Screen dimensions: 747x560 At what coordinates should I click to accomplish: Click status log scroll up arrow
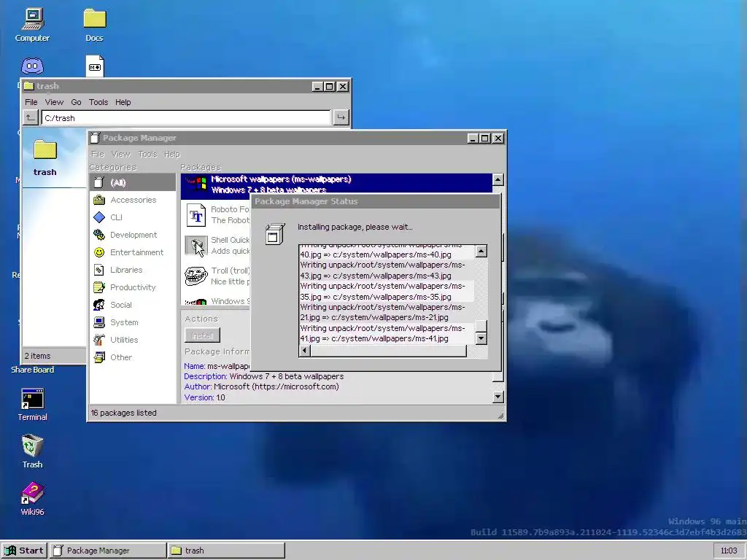tap(481, 251)
